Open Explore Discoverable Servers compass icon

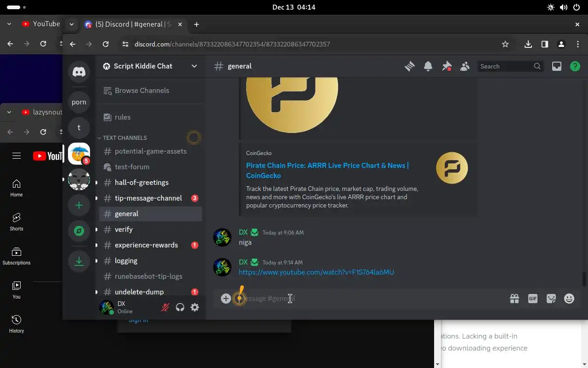pos(79,231)
